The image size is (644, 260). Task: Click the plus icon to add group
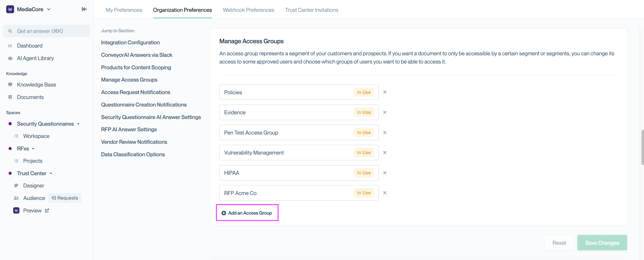coord(223,213)
